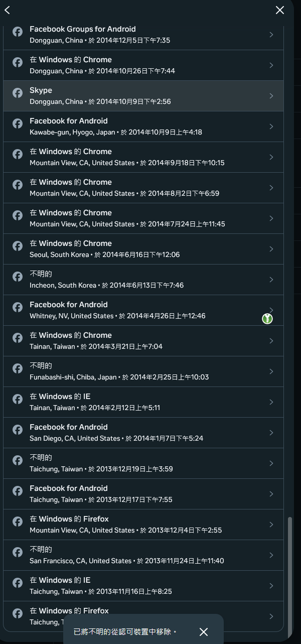The width and height of the screenshot is (301, 644).
Task: Close the dialog with the top-right X
Action: (x=280, y=10)
